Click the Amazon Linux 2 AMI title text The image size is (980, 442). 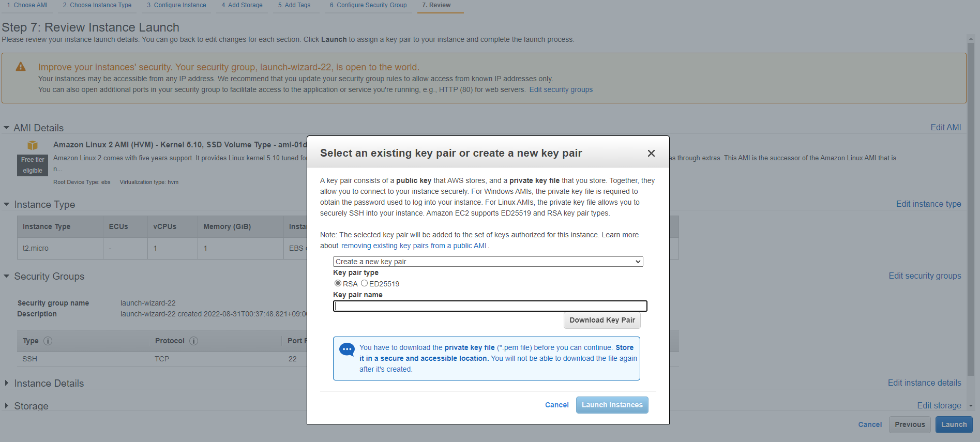180,145
